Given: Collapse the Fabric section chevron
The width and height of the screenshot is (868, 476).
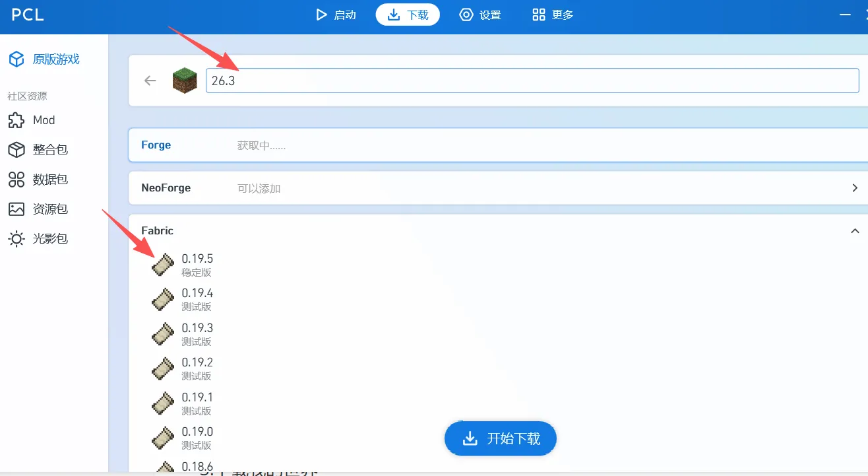Looking at the screenshot, I should tap(855, 231).
